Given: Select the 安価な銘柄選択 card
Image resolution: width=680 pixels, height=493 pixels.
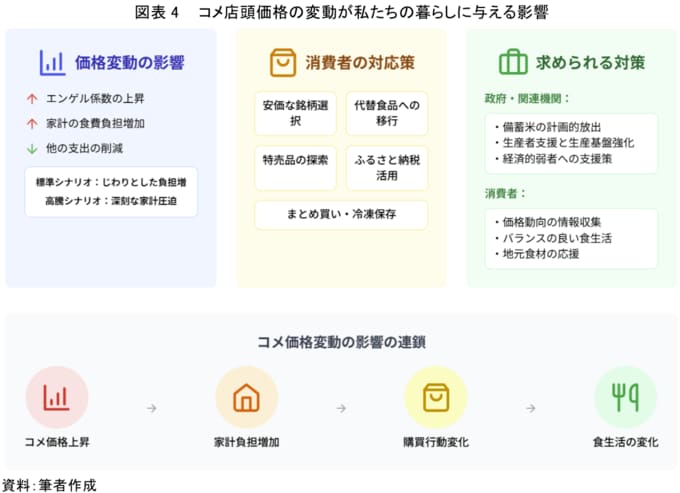Looking at the screenshot, I should coord(295,113).
